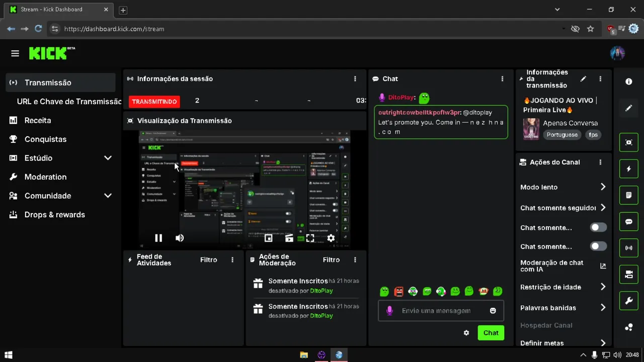
Task: Open Restrição de idade options
Action: (563, 287)
